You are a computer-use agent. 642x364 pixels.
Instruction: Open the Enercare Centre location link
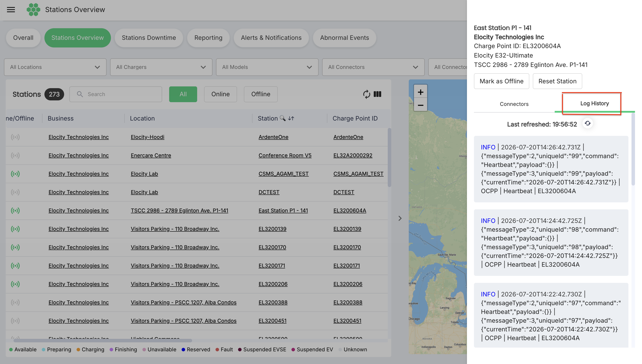click(151, 156)
